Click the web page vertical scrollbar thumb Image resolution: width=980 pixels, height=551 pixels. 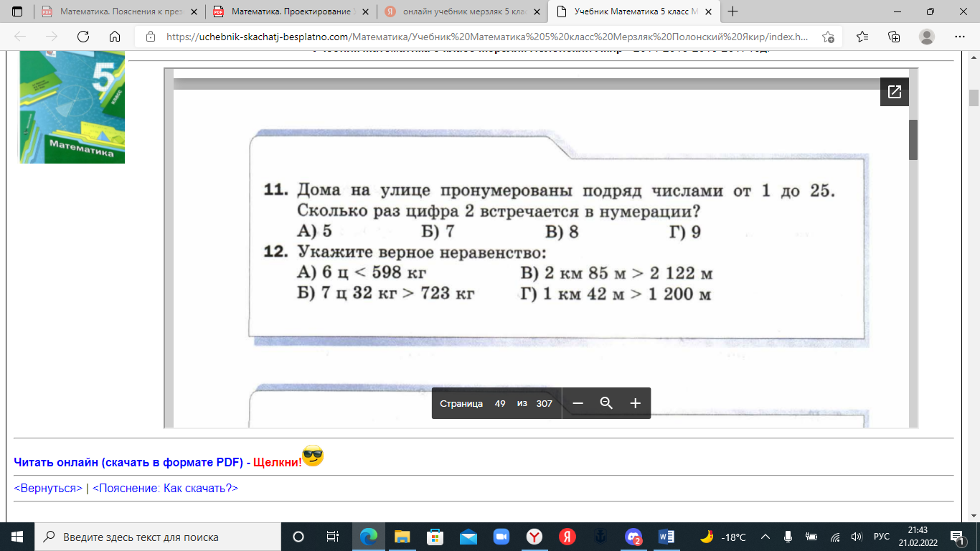974,98
